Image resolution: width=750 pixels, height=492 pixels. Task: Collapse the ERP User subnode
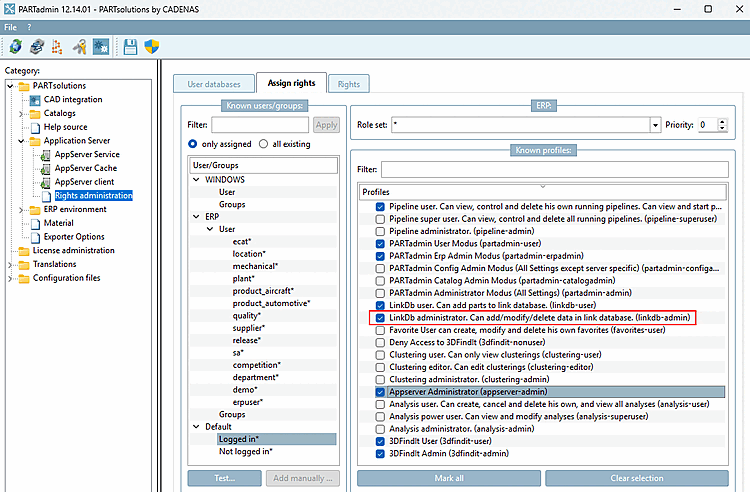(210, 229)
